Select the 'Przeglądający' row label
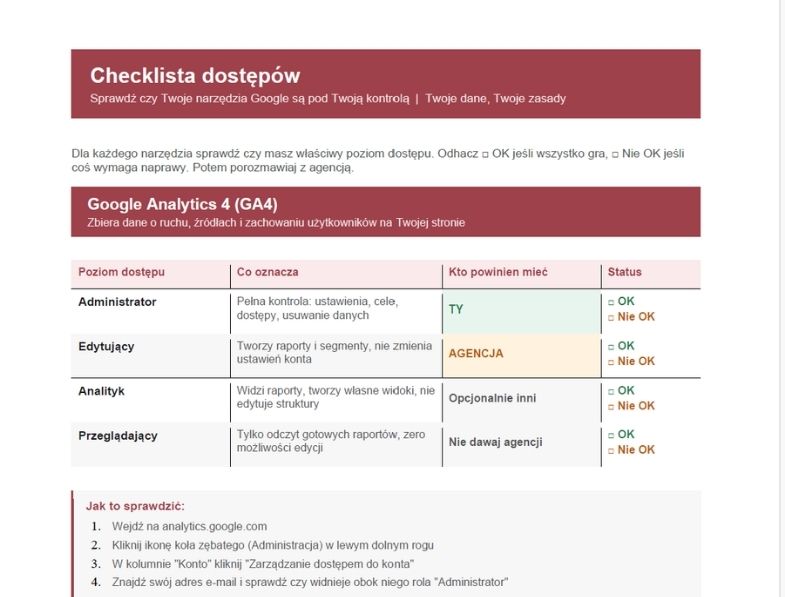785x597 pixels. [x=118, y=436]
